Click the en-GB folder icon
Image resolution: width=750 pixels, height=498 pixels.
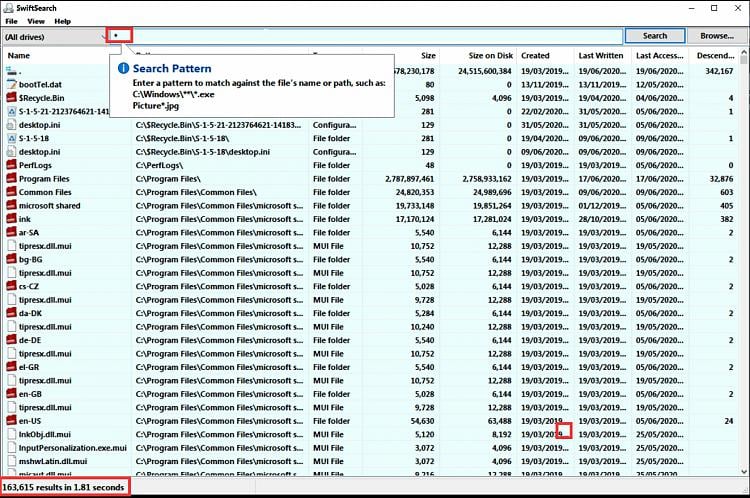(x=11, y=394)
